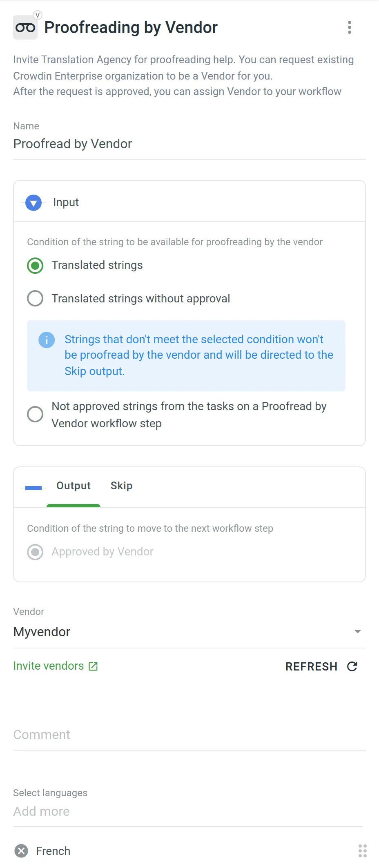Choose Translated strings without approval
This screenshot has width=379, height=868.
point(35,298)
